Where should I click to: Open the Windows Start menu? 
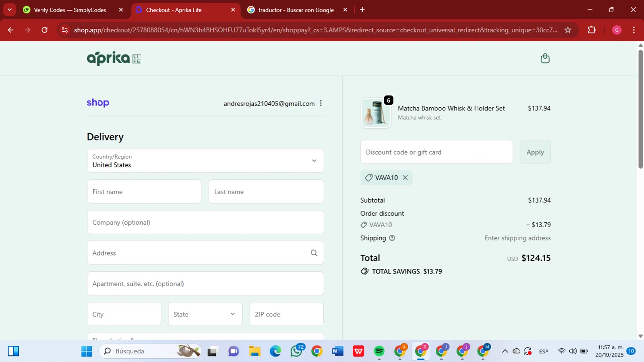point(87,351)
